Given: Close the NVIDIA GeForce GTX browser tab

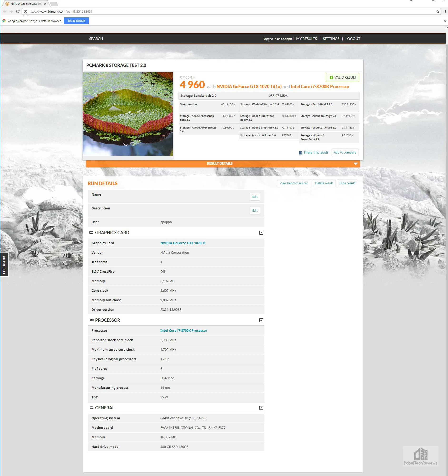Looking at the screenshot, I should (45, 4).
